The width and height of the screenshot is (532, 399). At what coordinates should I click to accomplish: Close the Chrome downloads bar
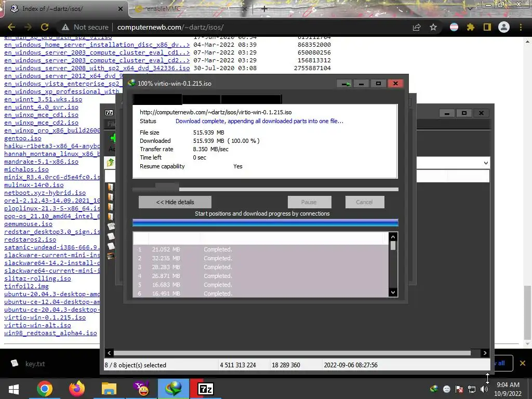point(523,363)
